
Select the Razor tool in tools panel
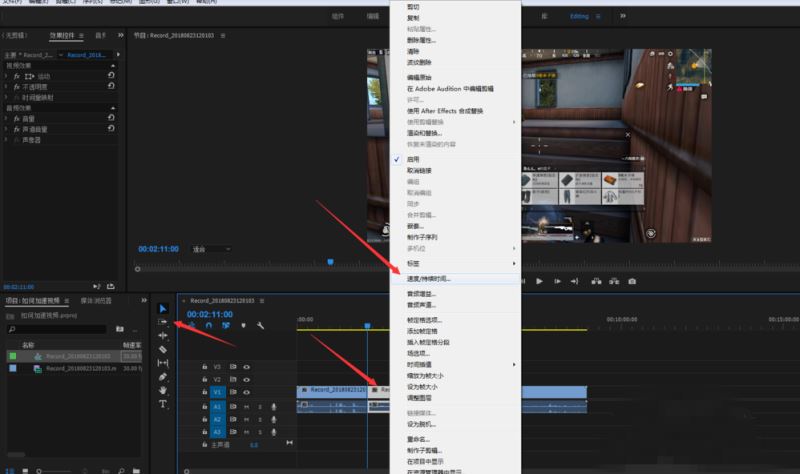click(163, 350)
